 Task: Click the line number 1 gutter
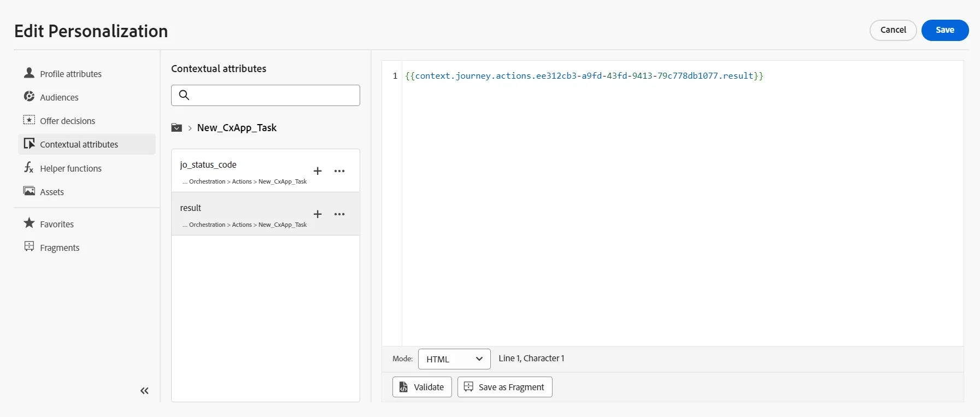395,76
